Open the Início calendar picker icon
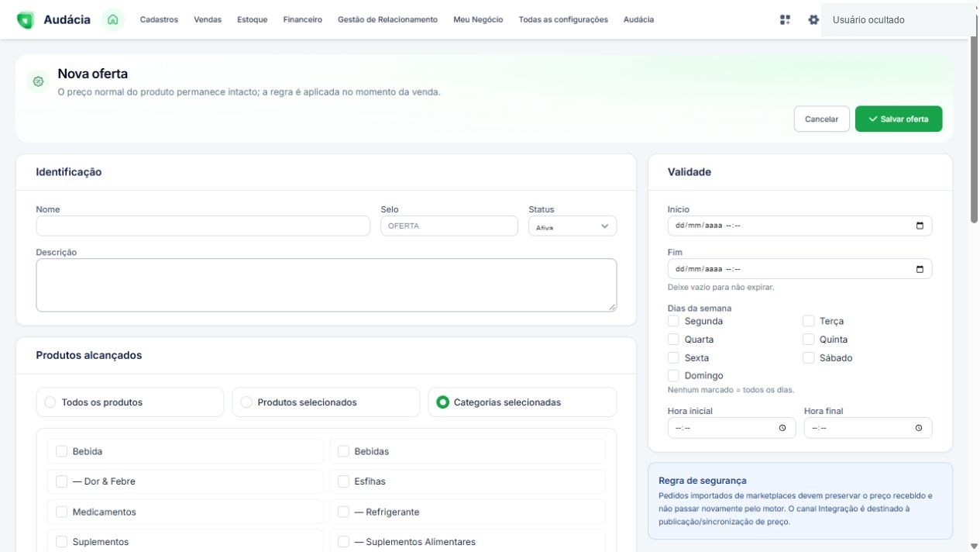The height and width of the screenshot is (552, 980). [920, 226]
